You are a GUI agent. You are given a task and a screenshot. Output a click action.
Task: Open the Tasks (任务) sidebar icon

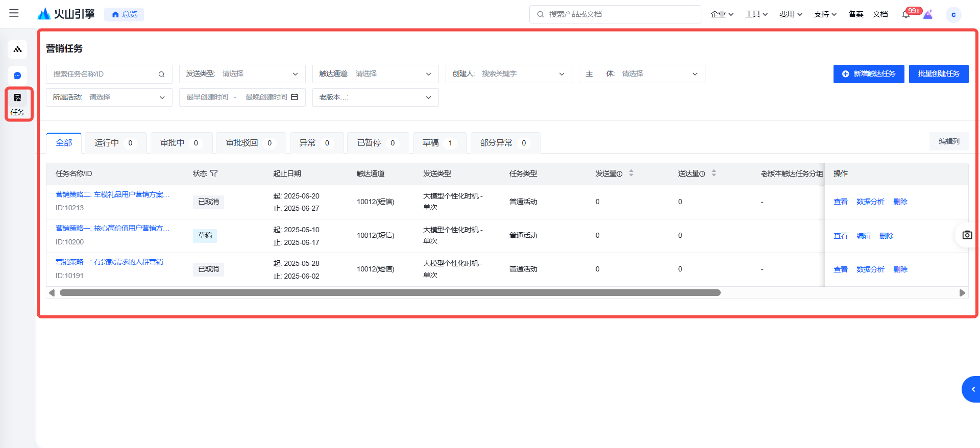tap(18, 104)
